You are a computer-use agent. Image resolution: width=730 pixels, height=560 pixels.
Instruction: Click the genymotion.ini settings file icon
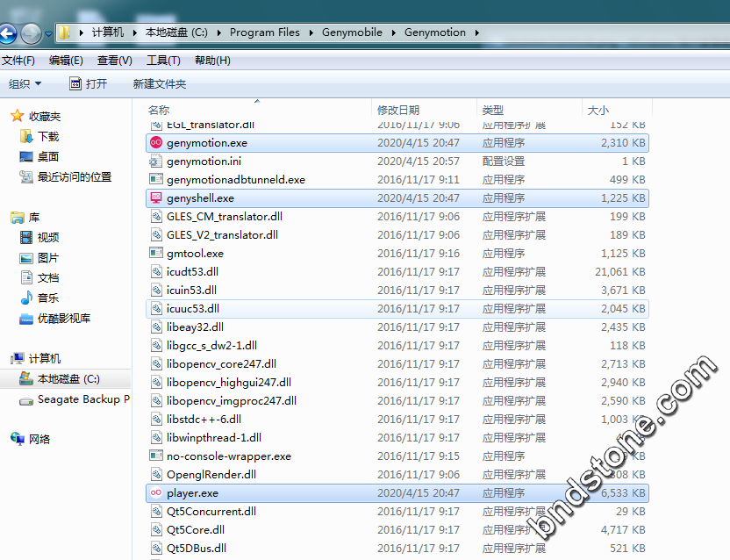[156, 162]
